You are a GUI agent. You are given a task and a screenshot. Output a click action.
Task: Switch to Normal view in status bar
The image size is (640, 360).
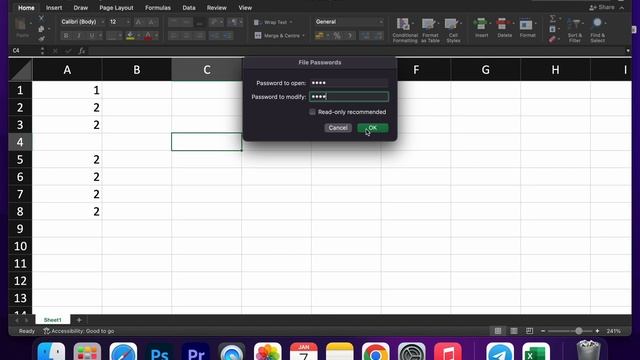(498, 331)
